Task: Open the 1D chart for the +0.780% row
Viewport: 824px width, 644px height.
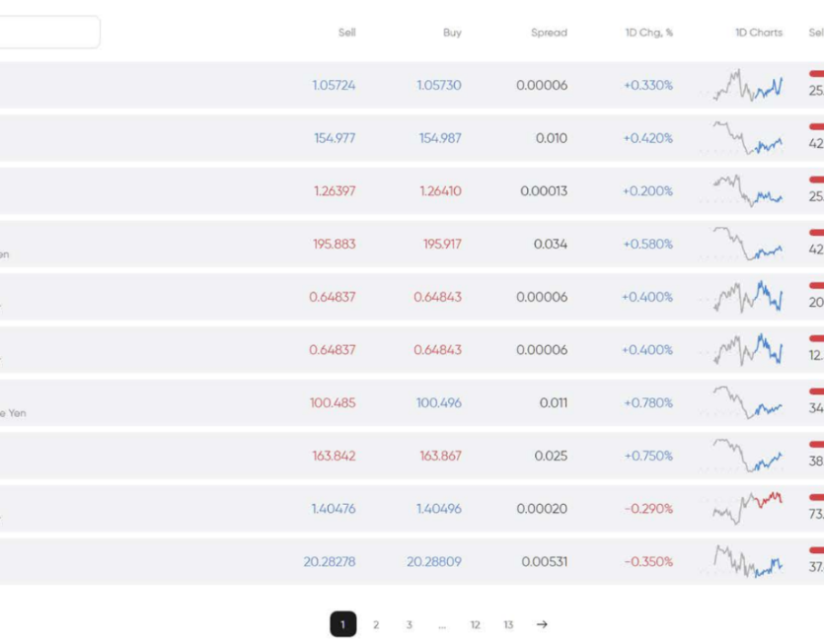Action: tap(748, 402)
